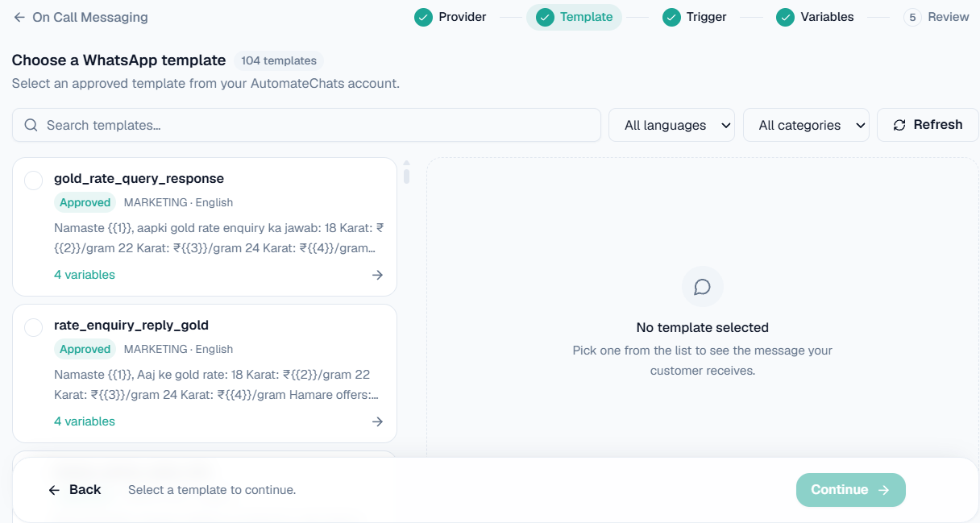The width and height of the screenshot is (980, 523).
Task: Open the Trigger step
Action: 694,17
